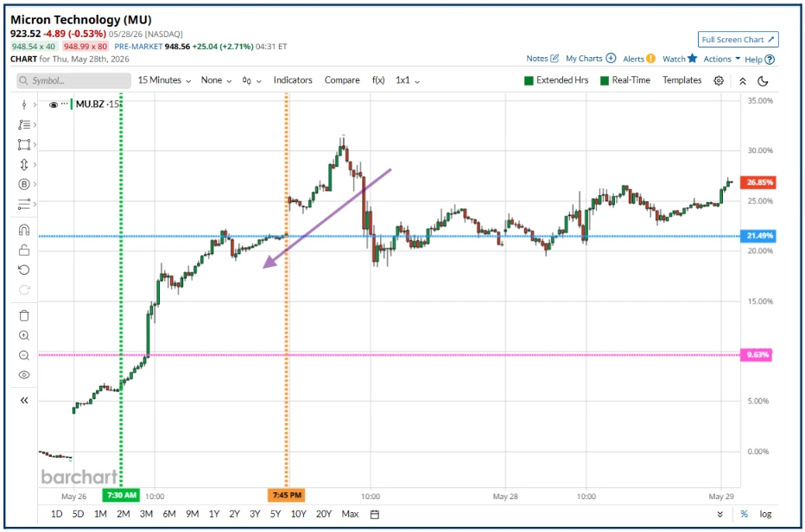The height and width of the screenshot is (532, 805).
Task: Select the line drawing tools icon
Action: pyautogui.click(x=23, y=124)
